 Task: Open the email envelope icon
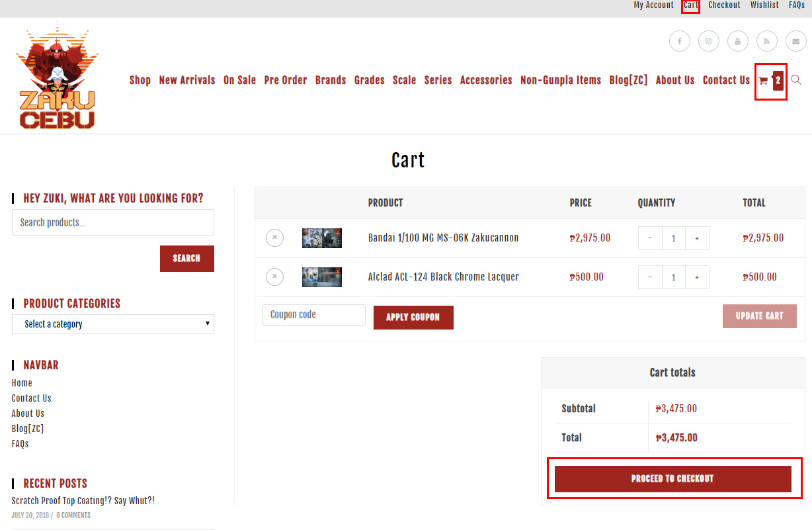tap(796, 41)
